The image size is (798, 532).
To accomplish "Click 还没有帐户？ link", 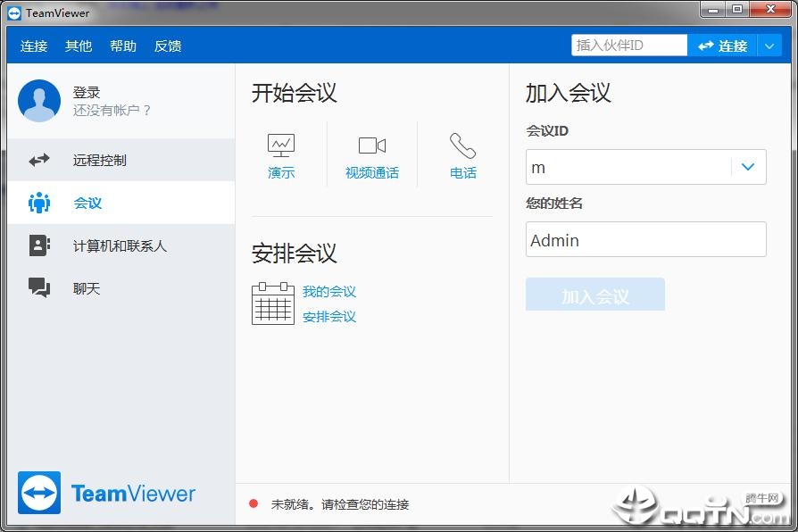I will pyautogui.click(x=112, y=111).
